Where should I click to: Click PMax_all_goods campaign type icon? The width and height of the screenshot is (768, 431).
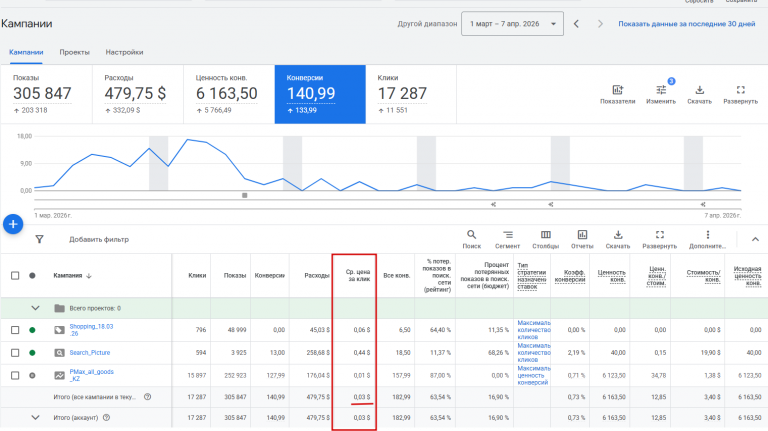click(x=59, y=376)
